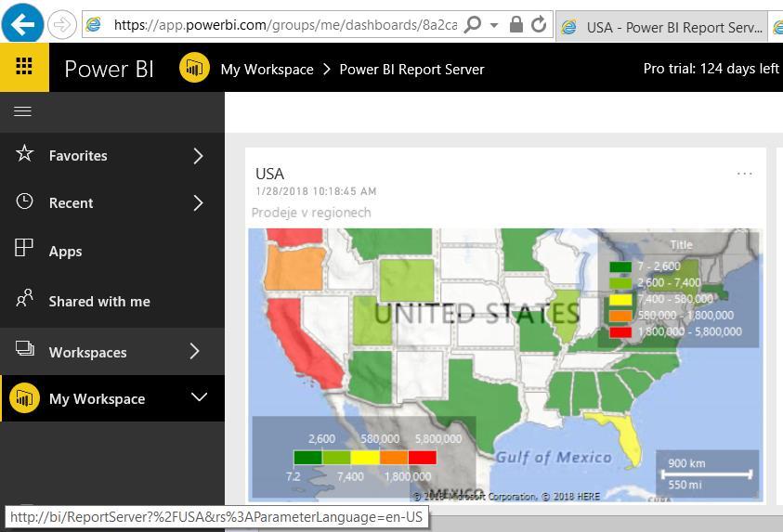Viewport: 783px width, 532px height.
Task: Click orange Oregon on the map
Action: tap(294, 267)
